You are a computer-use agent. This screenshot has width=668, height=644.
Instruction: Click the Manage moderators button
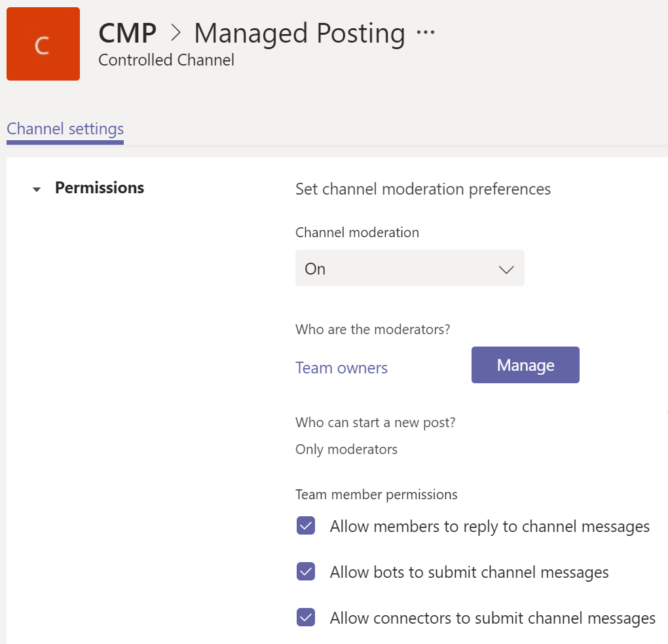[x=525, y=365]
